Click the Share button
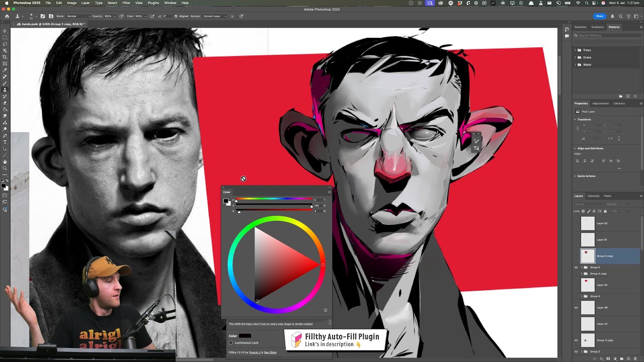 [600, 16]
